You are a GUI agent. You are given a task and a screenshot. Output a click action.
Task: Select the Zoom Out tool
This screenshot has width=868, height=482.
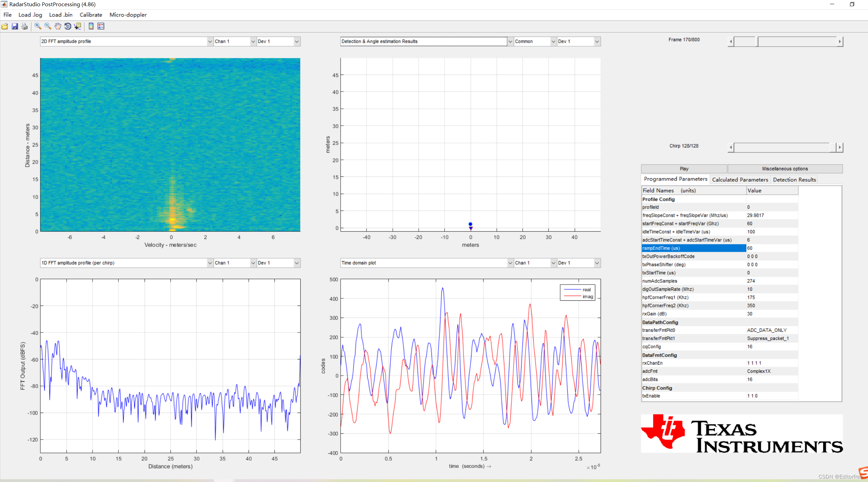pos(48,26)
